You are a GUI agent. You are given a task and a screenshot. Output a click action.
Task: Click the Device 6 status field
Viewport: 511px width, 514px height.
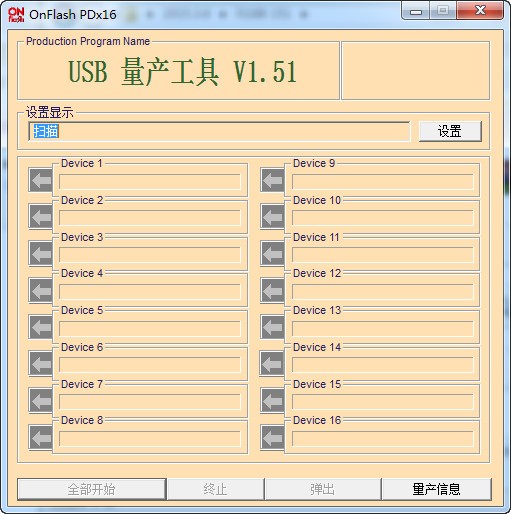(x=150, y=365)
